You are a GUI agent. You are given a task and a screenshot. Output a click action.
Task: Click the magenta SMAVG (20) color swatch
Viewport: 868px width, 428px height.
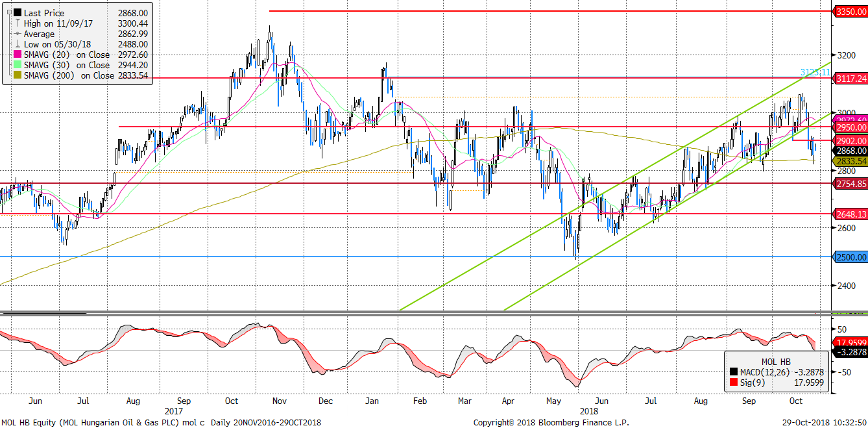[16, 55]
